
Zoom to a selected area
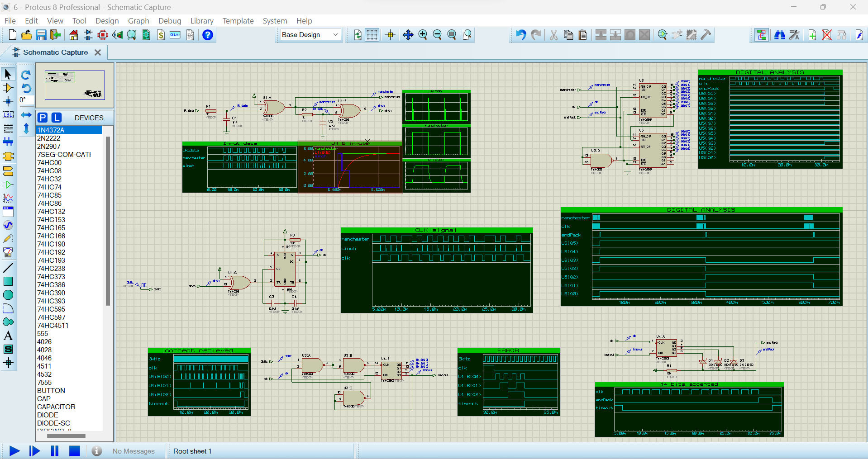tap(467, 35)
